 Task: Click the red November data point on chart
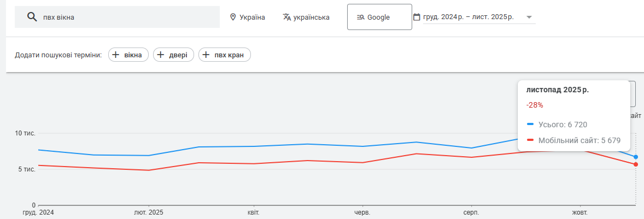coord(636,164)
